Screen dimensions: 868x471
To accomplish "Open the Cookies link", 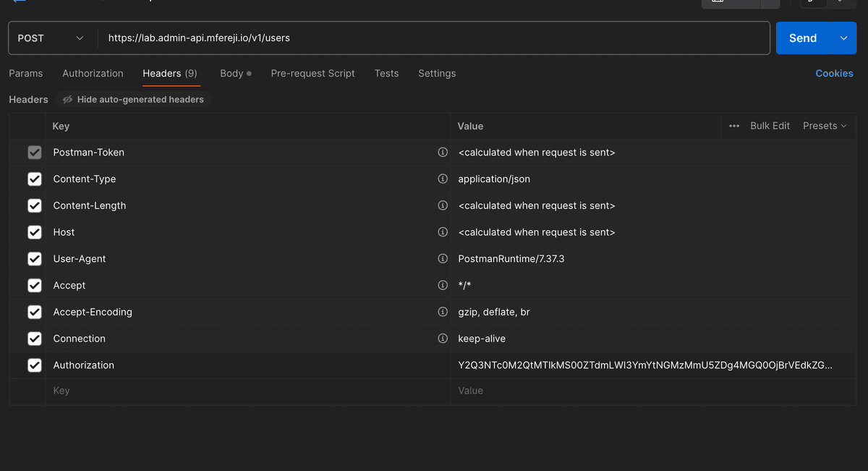I will [834, 73].
